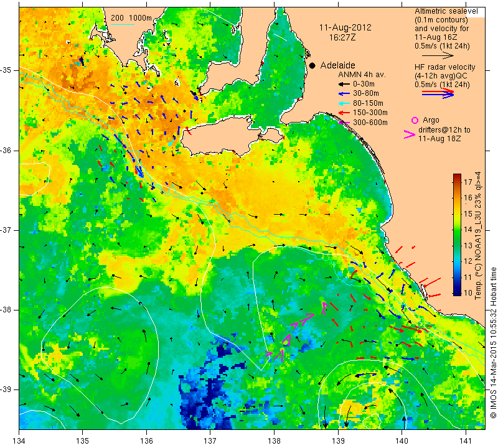The height and width of the screenshot is (448, 498).
Task: Click the longitude axis label 140
Action: 402,441
